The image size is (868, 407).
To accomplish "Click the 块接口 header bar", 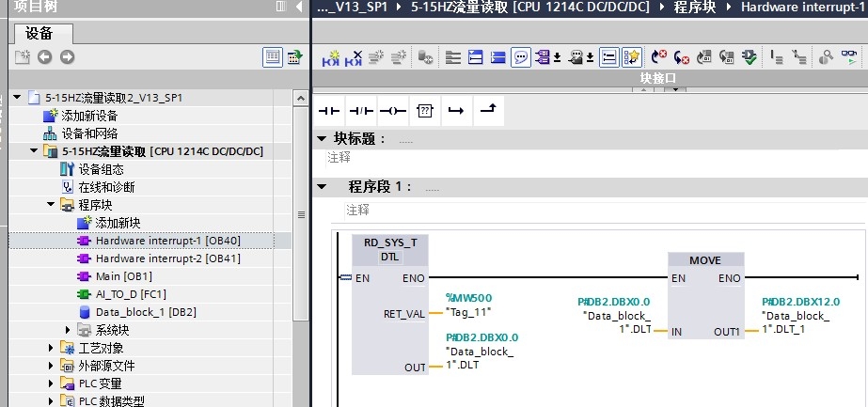I will pos(590,78).
